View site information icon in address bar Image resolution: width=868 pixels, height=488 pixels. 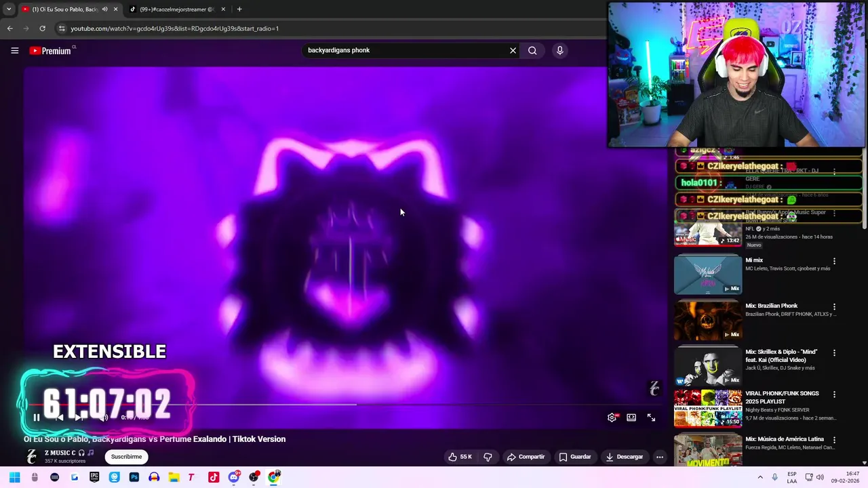click(x=62, y=28)
